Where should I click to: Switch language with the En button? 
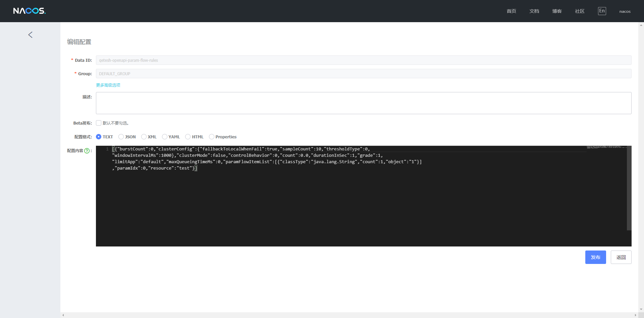pyautogui.click(x=602, y=11)
